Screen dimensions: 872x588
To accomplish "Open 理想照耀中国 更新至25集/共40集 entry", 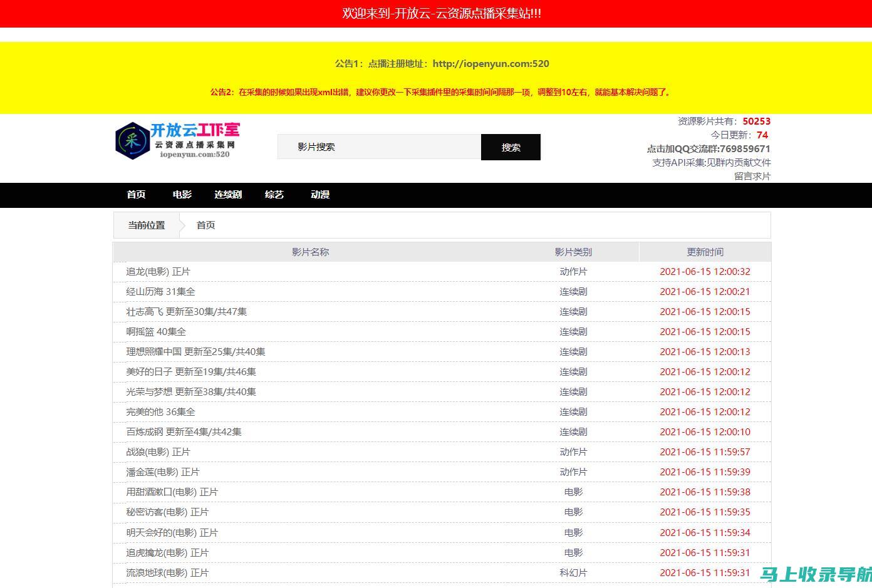I will [195, 351].
